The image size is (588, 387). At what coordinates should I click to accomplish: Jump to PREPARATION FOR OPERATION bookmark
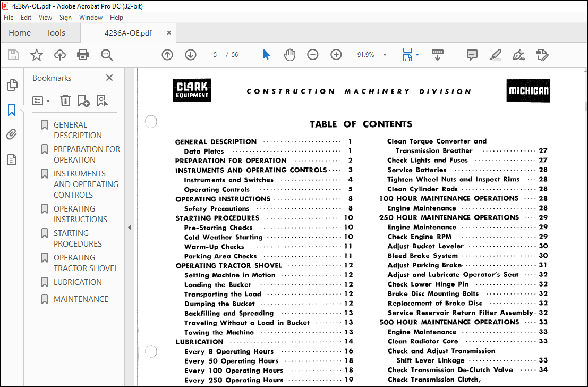(87, 154)
